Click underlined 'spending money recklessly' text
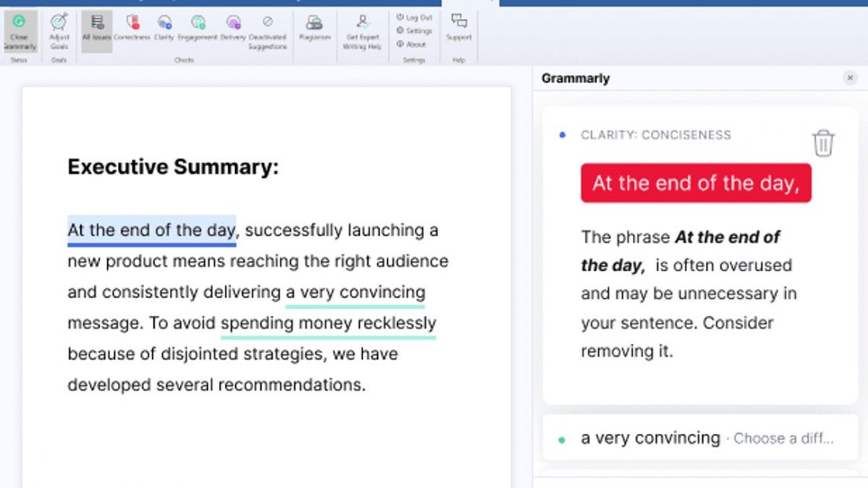868x488 pixels. click(328, 324)
